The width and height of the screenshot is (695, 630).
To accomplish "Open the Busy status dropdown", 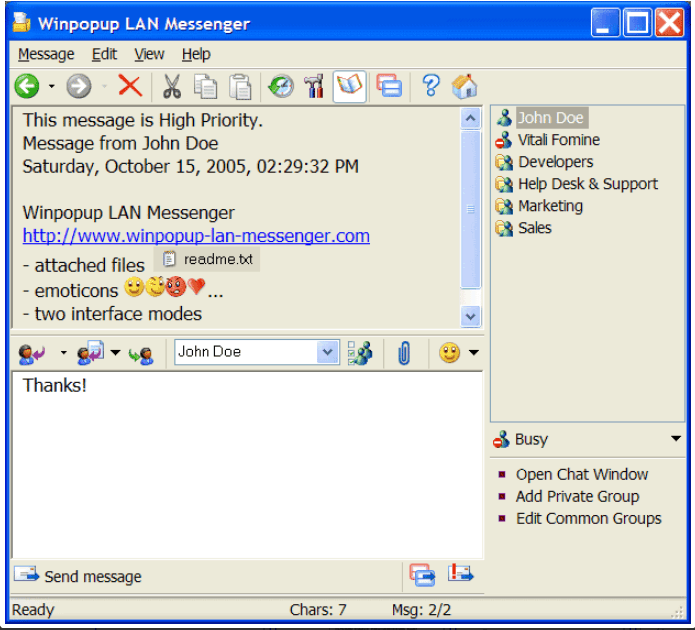I will coord(676,439).
